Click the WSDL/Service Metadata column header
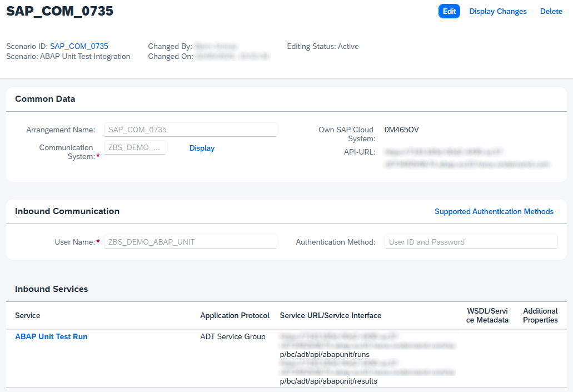 tap(487, 315)
